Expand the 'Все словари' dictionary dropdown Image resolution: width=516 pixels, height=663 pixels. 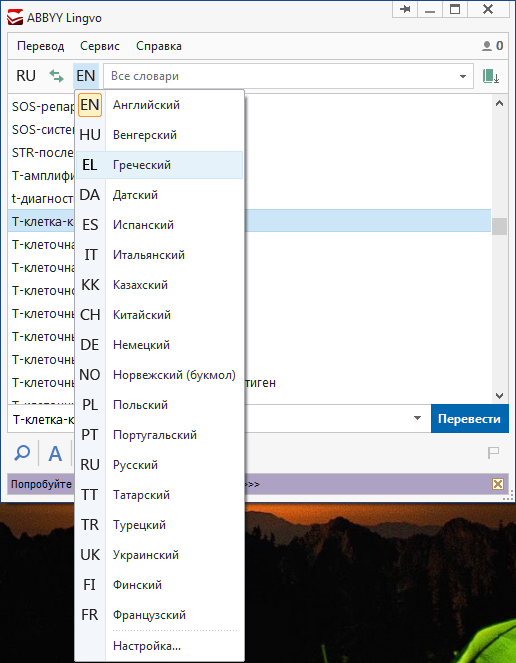click(463, 77)
